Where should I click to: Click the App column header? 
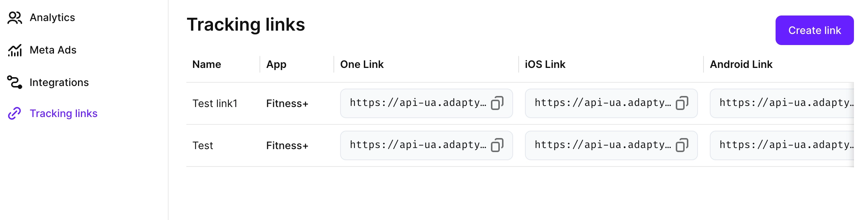click(x=276, y=64)
